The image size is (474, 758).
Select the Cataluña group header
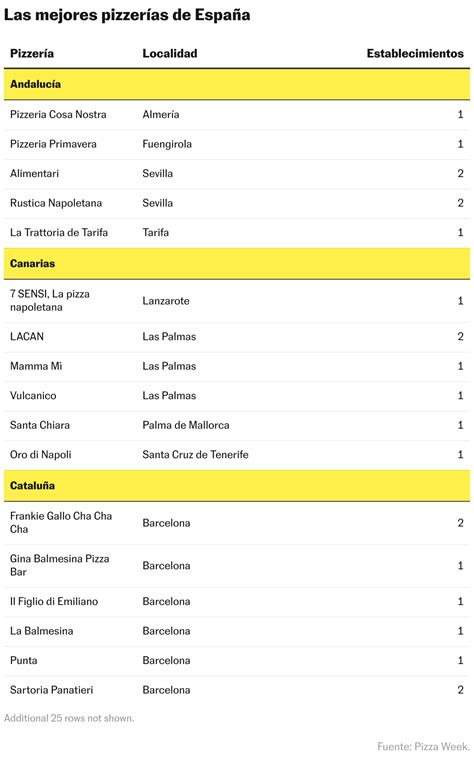coord(237,485)
